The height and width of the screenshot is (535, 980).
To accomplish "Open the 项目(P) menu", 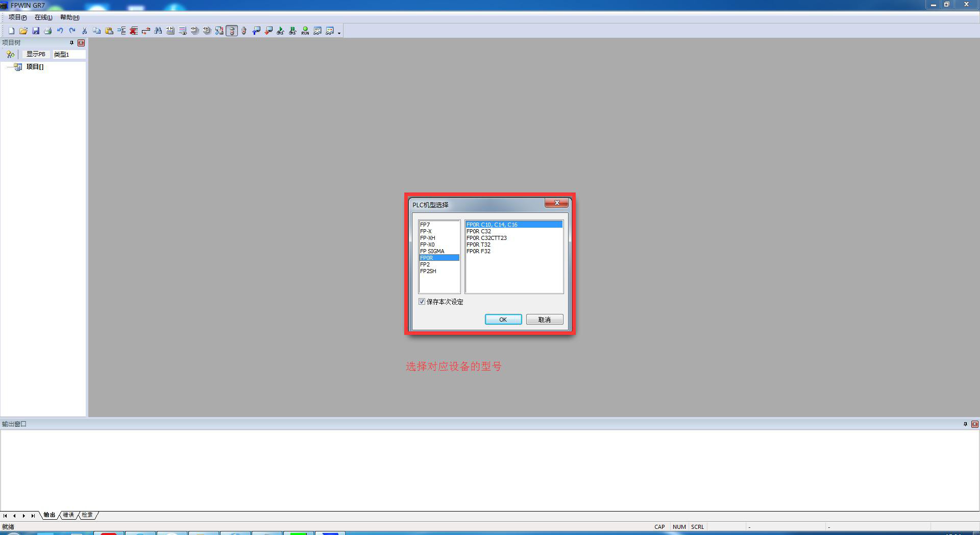I will tap(17, 17).
